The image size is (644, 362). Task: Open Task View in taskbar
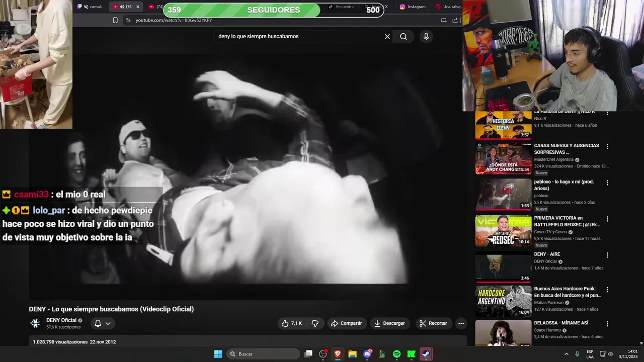coord(308,354)
